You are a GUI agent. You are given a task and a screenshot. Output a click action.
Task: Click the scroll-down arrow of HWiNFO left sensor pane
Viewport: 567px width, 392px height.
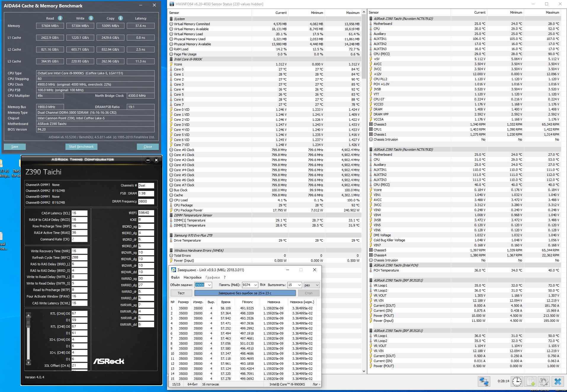pyautogui.click(x=364, y=371)
